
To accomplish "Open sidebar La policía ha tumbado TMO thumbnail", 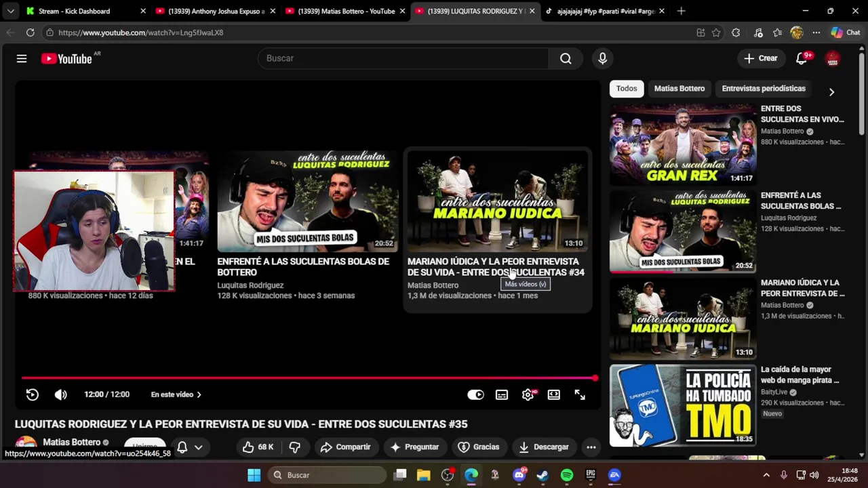I will (683, 405).
